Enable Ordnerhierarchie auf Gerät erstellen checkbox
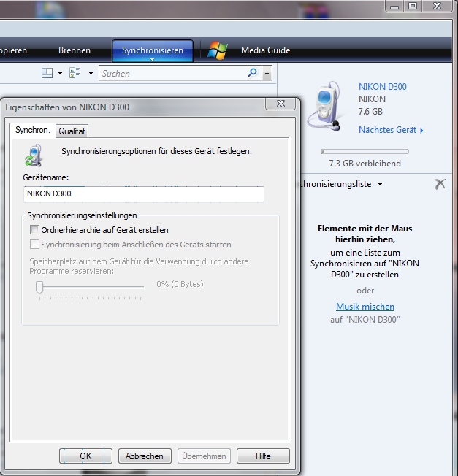The width and height of the screenshot is (458, 476). pyautogui.click(x=34, y=230)
